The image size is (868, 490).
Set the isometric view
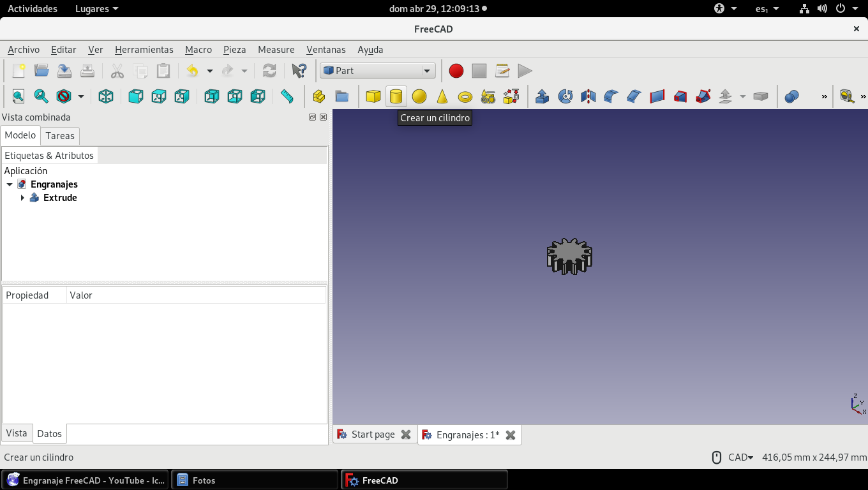[106, 96]
